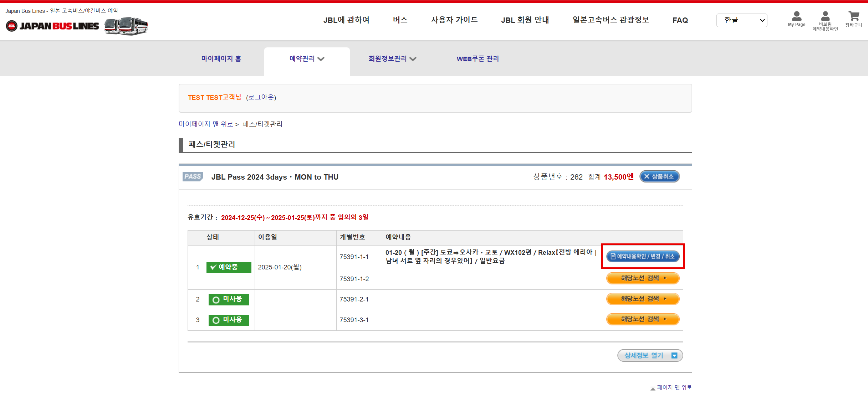This screenshot has width=868, height=397.
Task: Click the 상품취소 cancel button
Action: (x=659, y=177)
